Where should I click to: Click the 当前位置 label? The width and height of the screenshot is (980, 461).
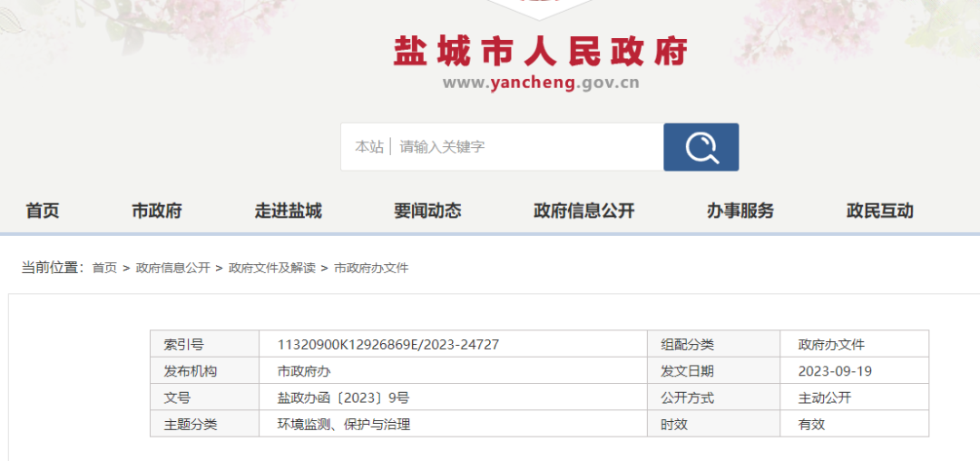(x=54, y=268)
